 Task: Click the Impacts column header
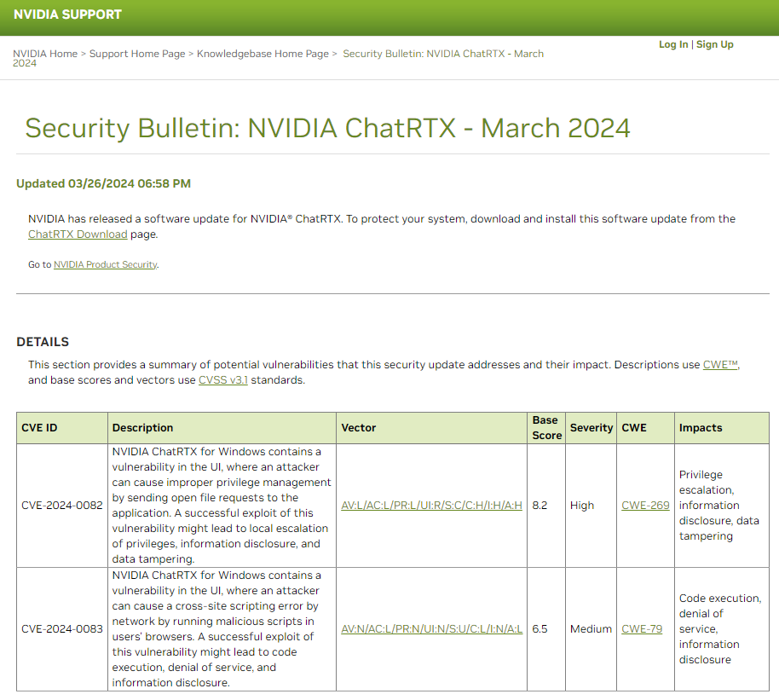click(701, 428)
